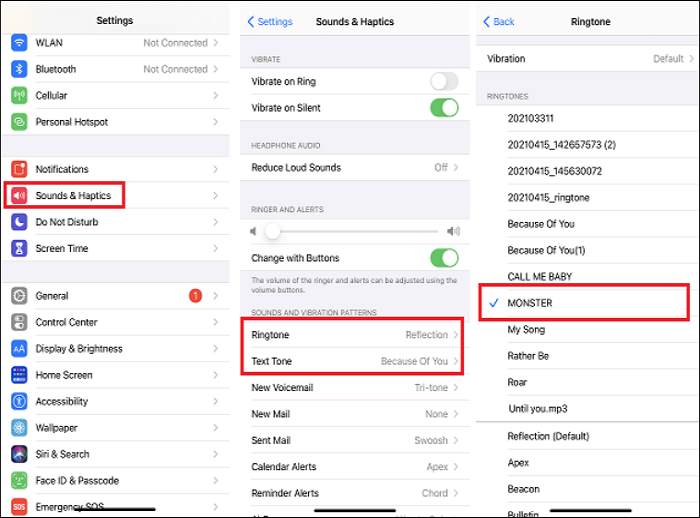Click the ringer volume slider knob
Image resolution: width=700 pixels, height=518 pixels.
pos(272,231)
